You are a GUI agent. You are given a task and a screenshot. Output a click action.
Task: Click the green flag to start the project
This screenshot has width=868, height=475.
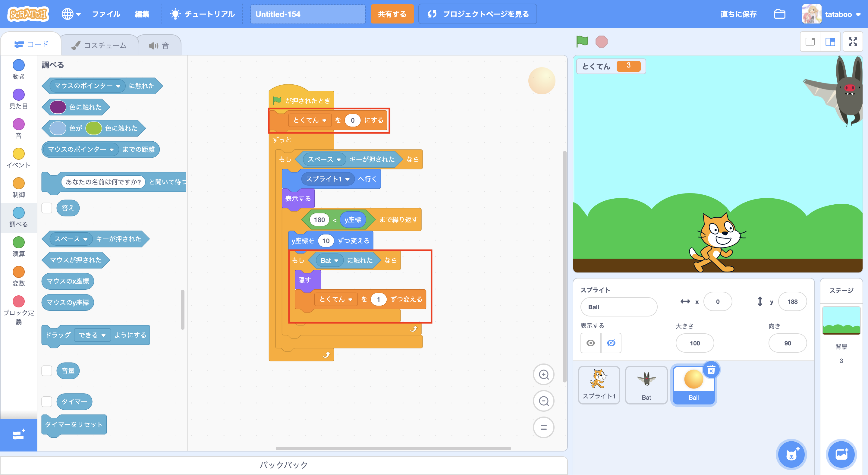click(x=582, y=41)
